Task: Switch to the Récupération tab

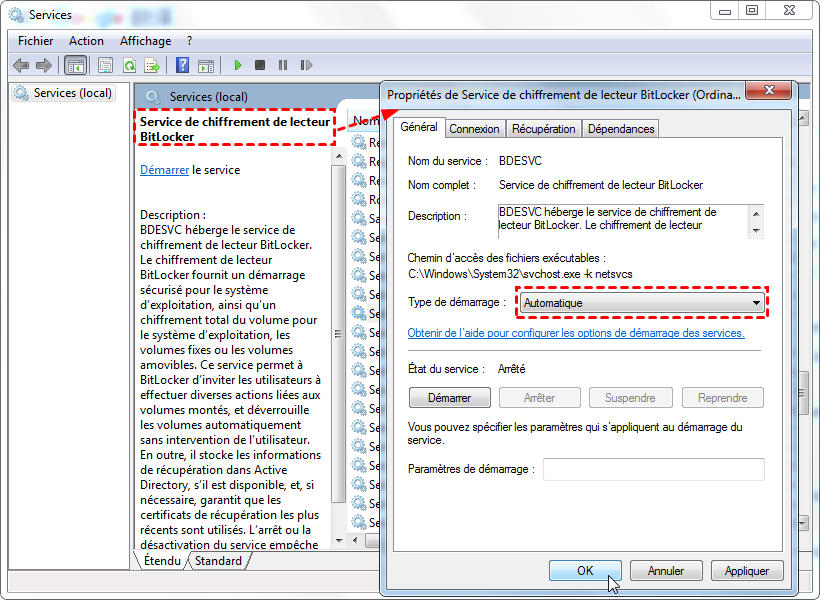Action: click(x=543, y=129)
